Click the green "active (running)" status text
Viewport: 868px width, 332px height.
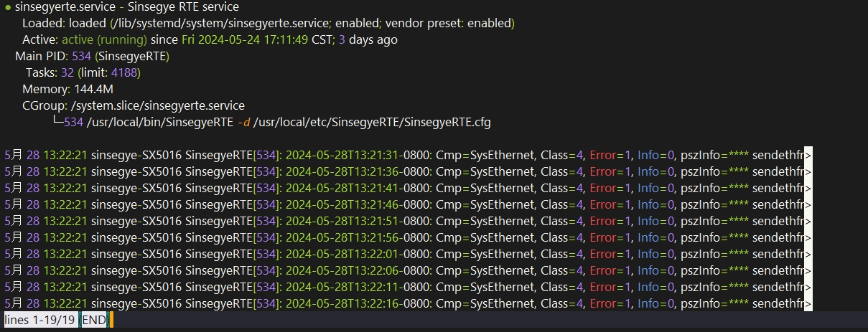(104, 40)
